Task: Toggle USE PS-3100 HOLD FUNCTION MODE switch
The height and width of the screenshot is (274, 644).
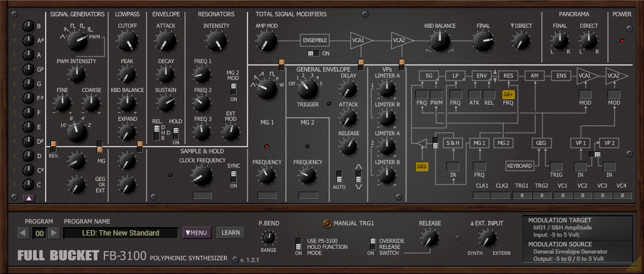Action: click(299, 243)
